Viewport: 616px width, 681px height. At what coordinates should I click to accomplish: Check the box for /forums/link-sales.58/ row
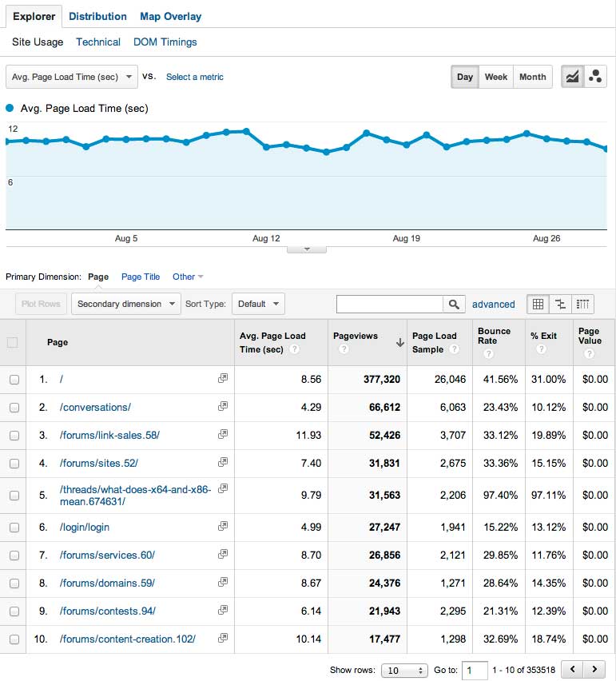pyautogui.click(x=14, y=436)
